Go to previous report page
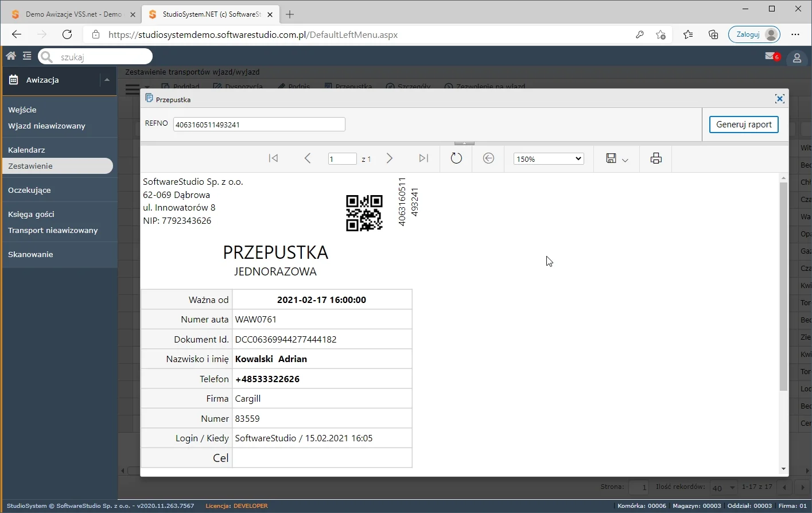This screenshot has width=812, height=513. (308, 158)
